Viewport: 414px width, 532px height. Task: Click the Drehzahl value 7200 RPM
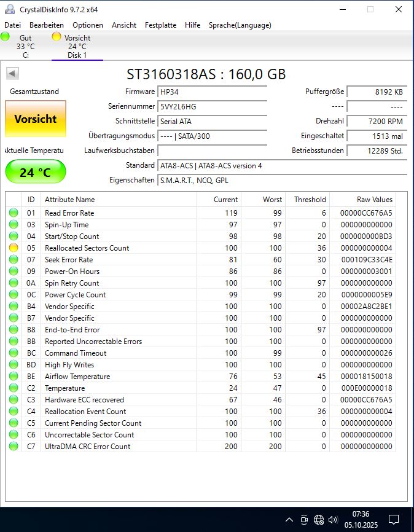pos(377,121)
